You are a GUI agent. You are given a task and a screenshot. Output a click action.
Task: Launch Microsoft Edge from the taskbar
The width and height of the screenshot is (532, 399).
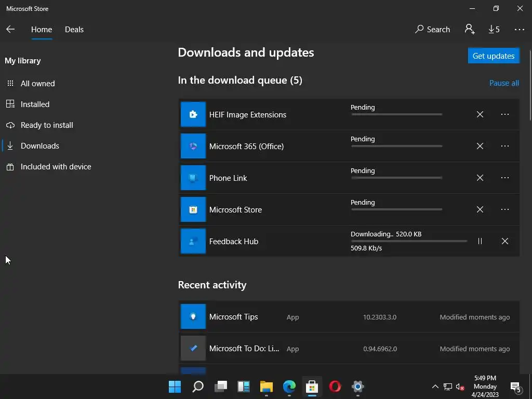pos(289,387)
